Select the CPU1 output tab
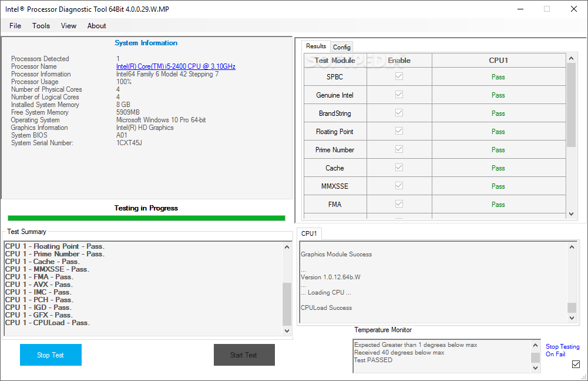The image size is (588, 381). [309, 233]
